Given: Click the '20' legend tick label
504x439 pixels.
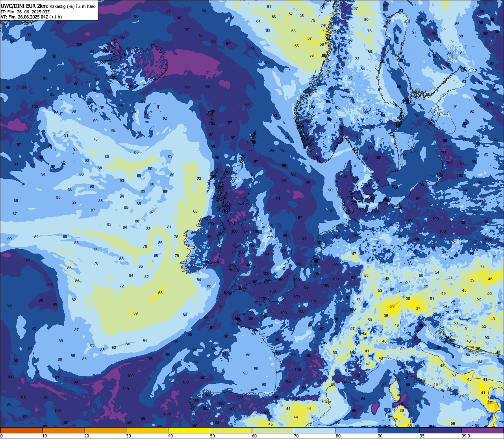Looking at the screenshot, I should click(x=86, y=436).
